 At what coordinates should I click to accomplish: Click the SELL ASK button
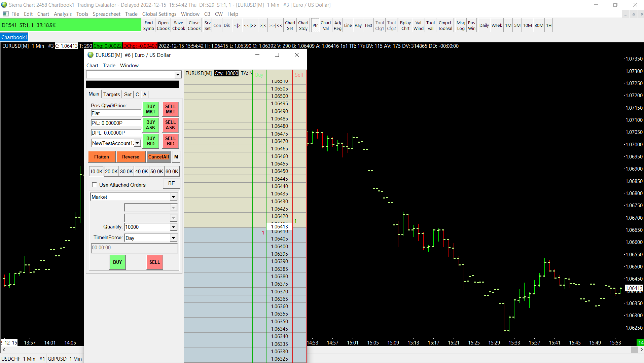pos(171,125)
